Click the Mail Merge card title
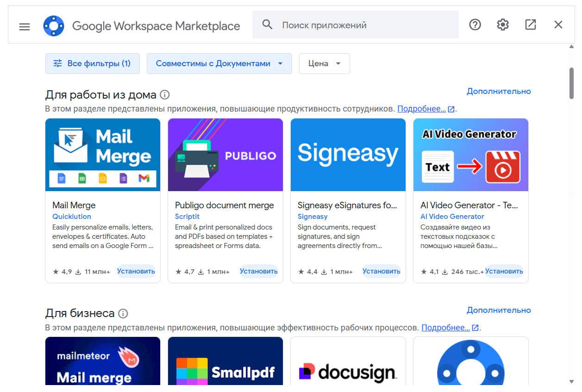The width and height of the screenshot is (582, 392). [x=74, y=205]
